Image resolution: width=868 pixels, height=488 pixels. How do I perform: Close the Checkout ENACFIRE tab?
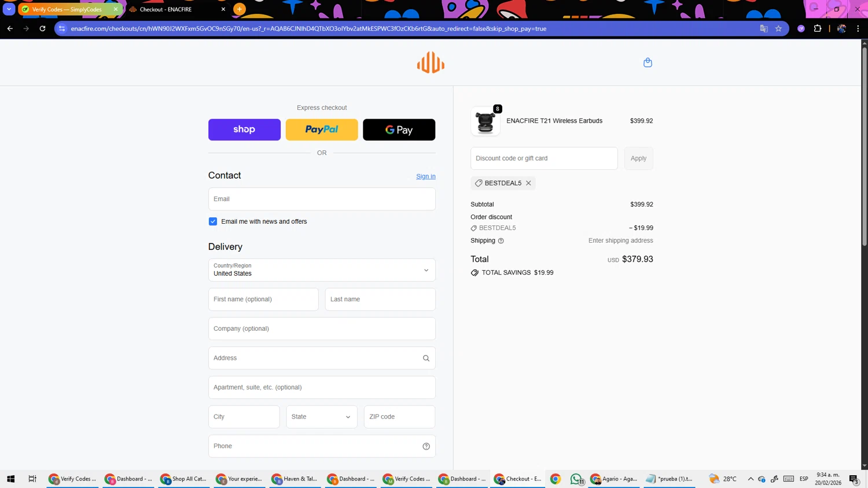coord(223,9)
